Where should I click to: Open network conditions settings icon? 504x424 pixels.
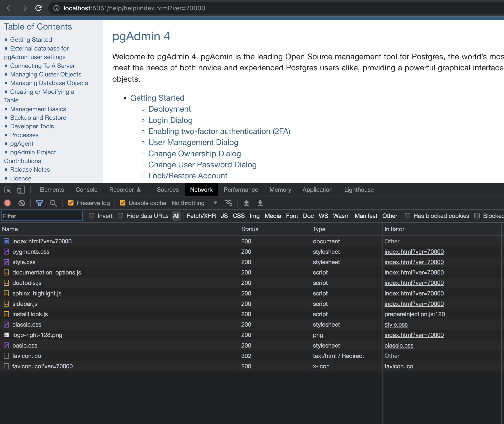[x=229, y=203]
